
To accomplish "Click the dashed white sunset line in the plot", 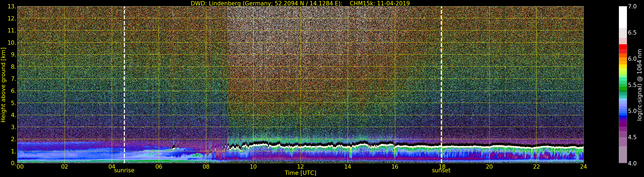I will [x=441, y=85].
